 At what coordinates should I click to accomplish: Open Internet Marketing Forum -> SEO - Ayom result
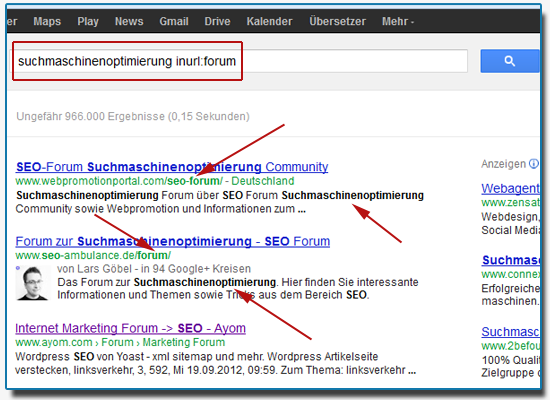pyautogui.click(x=130, y=328)
